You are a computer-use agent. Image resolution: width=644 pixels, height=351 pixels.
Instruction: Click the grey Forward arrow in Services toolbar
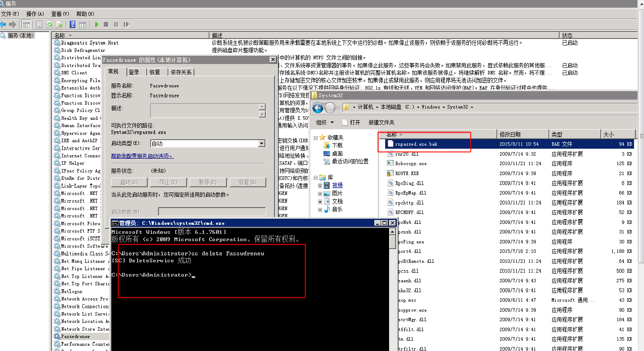pos(13,25)
